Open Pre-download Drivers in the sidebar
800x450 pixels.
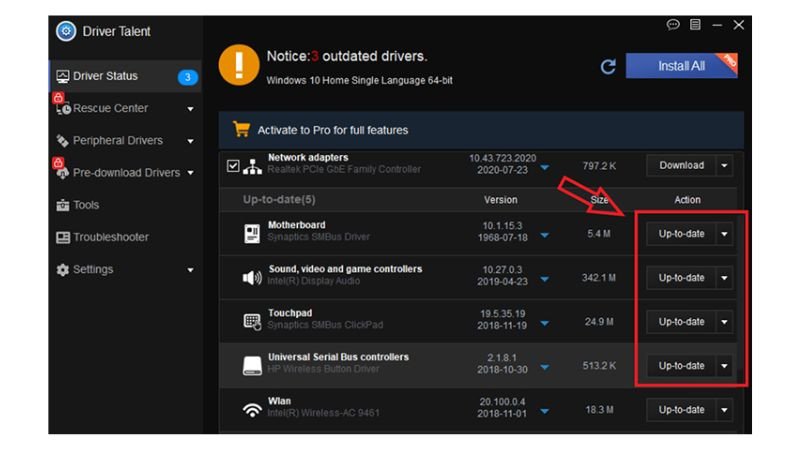tap(126, 172)
